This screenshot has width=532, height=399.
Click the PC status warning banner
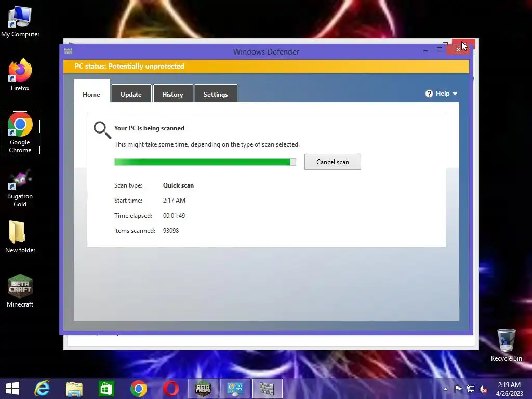point(266,66)
